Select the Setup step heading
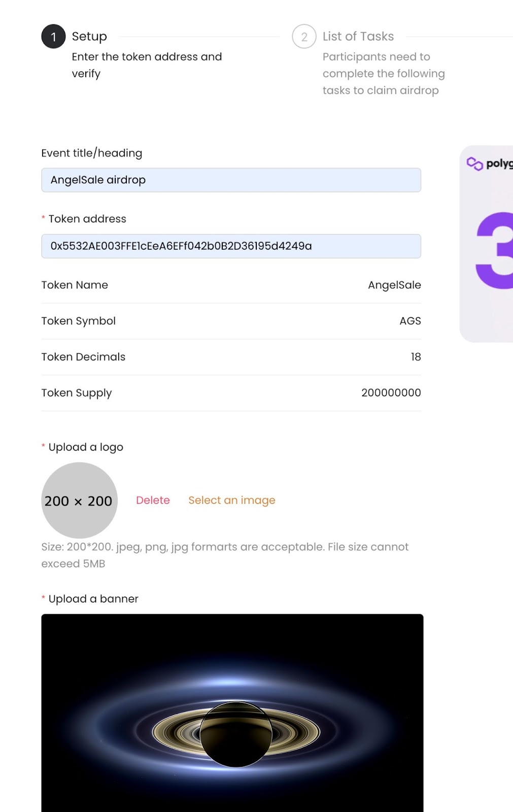Viewport: 513px width, 812px height. coord(89,37)
